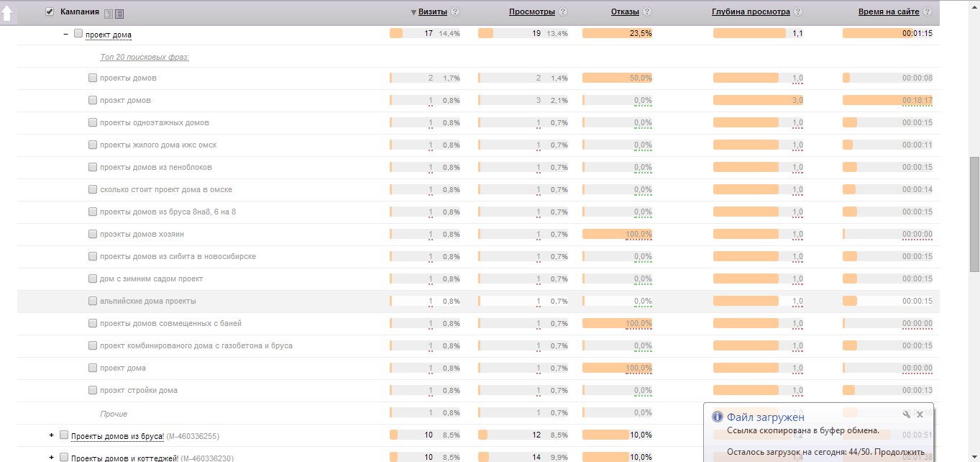Viewport: 980px width, 462px height.
Task: Close the Файл загружен notification
Action: click(920, 415)
